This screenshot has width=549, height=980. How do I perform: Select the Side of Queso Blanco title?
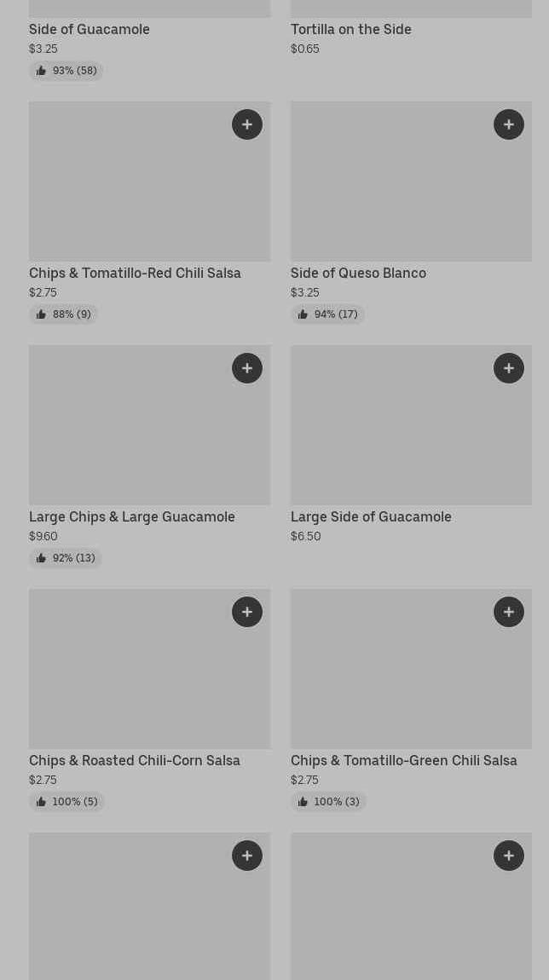coord(358,273)
